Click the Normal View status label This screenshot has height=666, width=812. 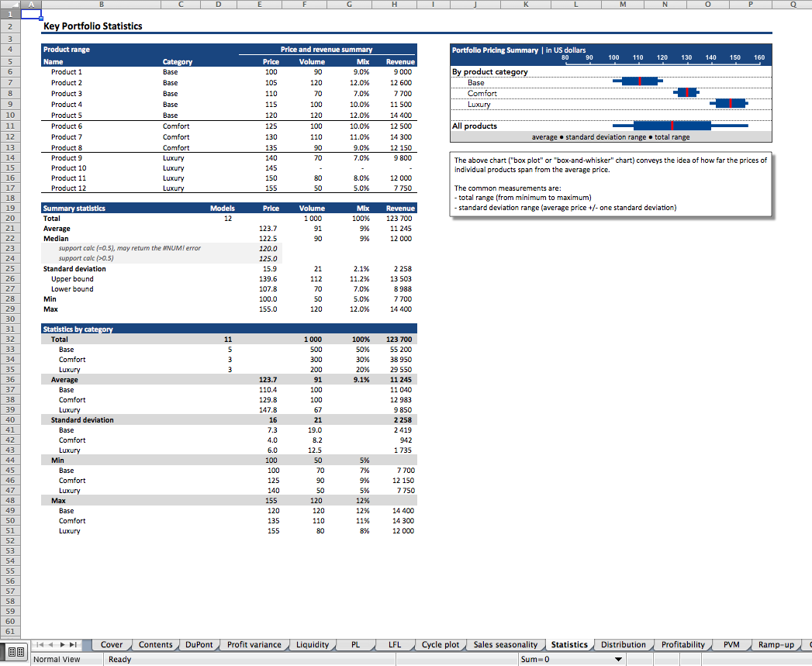(57, 659)
